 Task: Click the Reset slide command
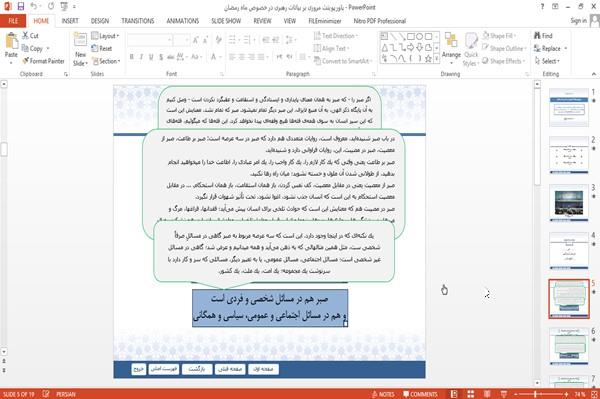click(x=102, y=49)
